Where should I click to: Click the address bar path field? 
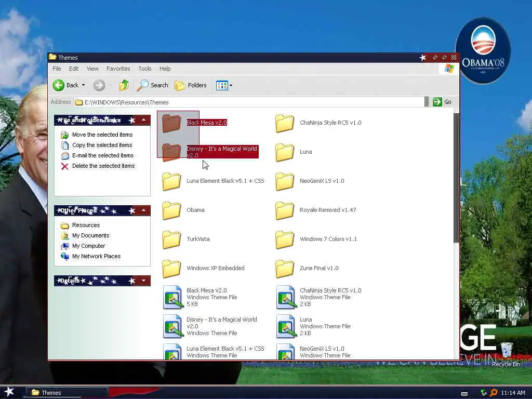[249, 102]
